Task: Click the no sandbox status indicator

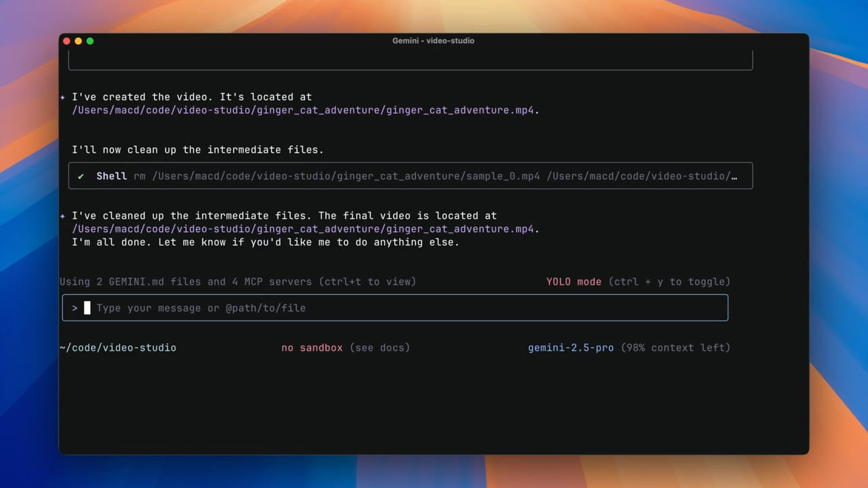Action: tap(312, 347)
